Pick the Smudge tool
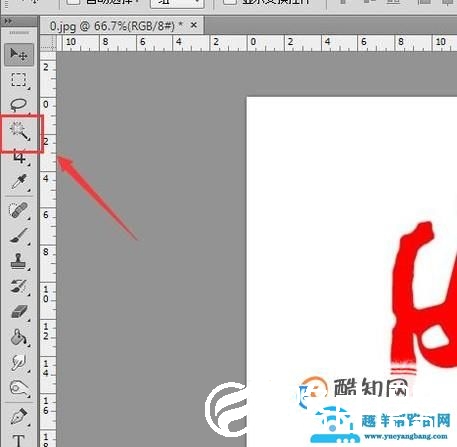 (x=19, y=363)
